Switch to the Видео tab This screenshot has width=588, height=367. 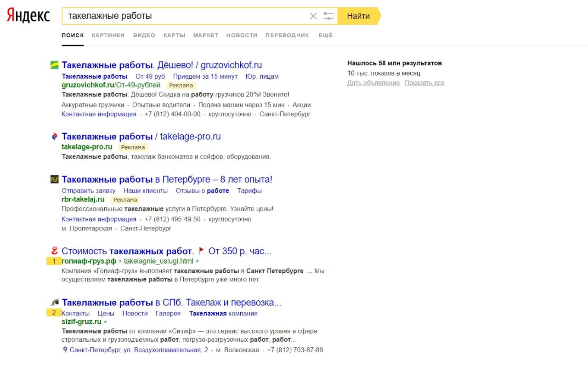(x=144, y=35)
